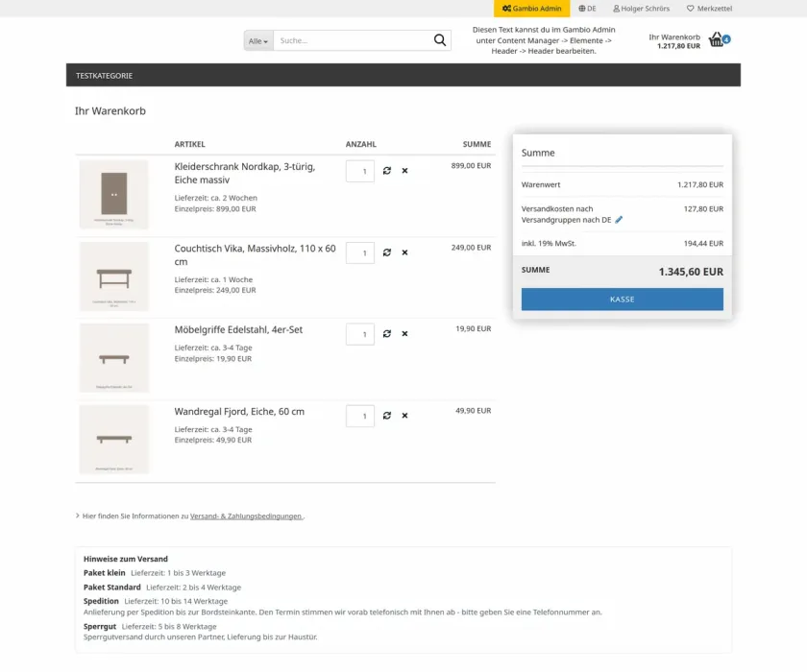Remove Kleiderschrank Nordkap from cart
The height and width of the screenshot is (672, 807).
click(x=405, y=171)
